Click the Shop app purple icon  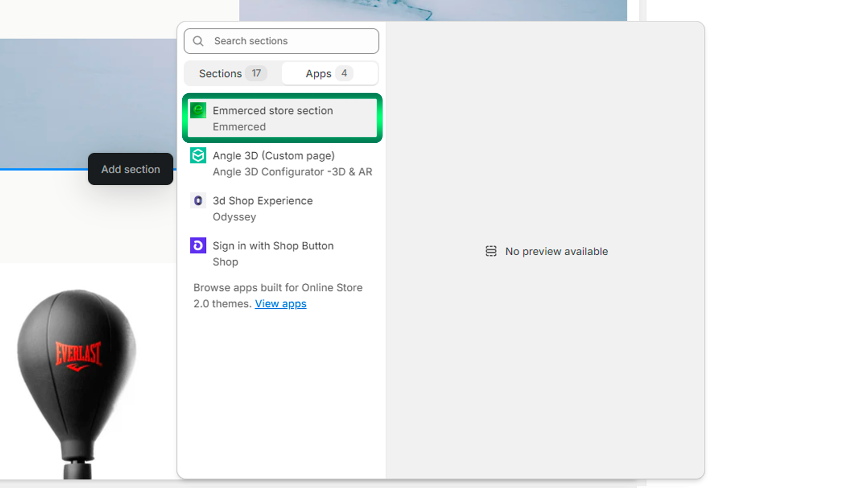pos(198,245)
